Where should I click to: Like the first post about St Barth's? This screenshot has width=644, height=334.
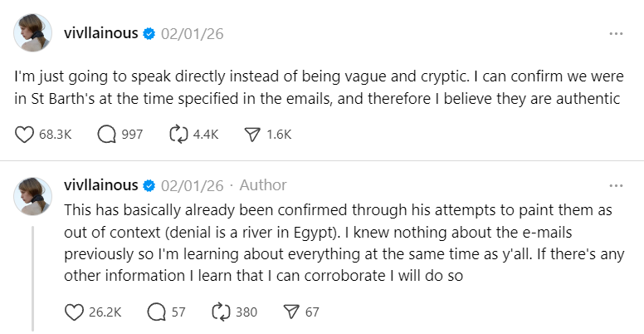click(25, 134)
